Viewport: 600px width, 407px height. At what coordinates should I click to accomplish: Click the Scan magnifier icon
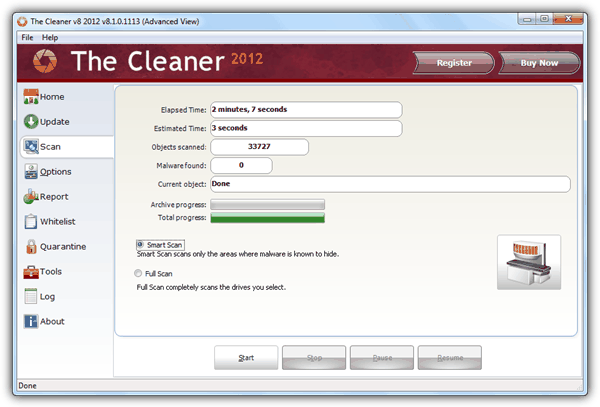click(x=31, y=147)
